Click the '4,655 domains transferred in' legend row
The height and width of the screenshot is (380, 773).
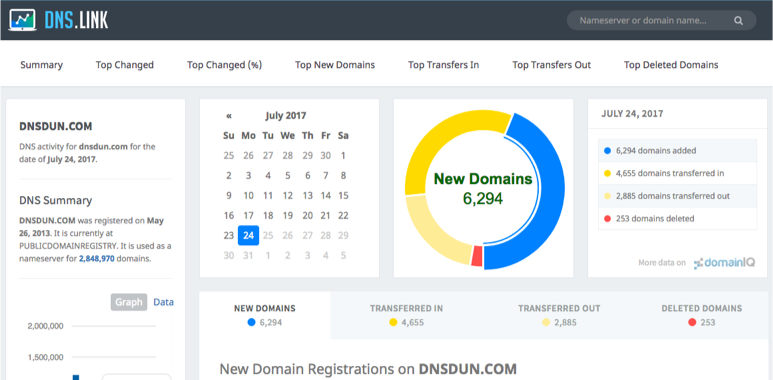pyautogui.click(x=677, y=173)
